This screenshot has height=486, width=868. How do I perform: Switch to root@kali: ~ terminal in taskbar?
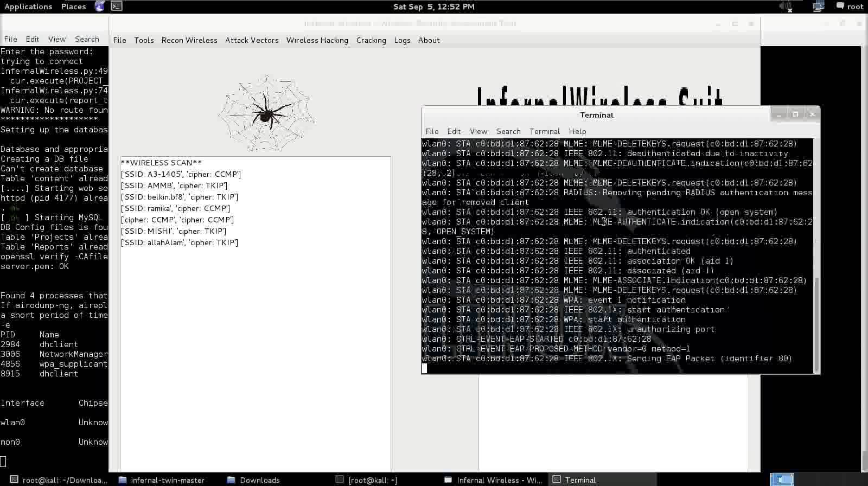tap(367, 480)
